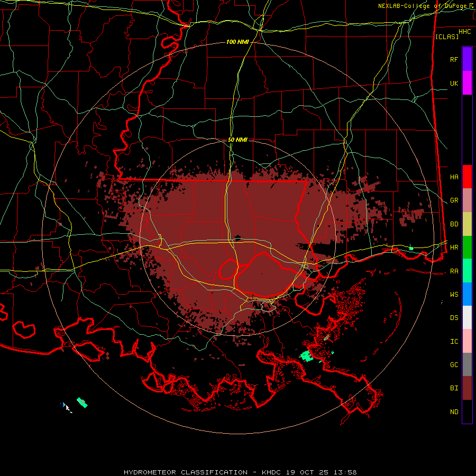Click the brown BI legend swatch
Viewport: 476px width, 476px height.
coord(467,388)
